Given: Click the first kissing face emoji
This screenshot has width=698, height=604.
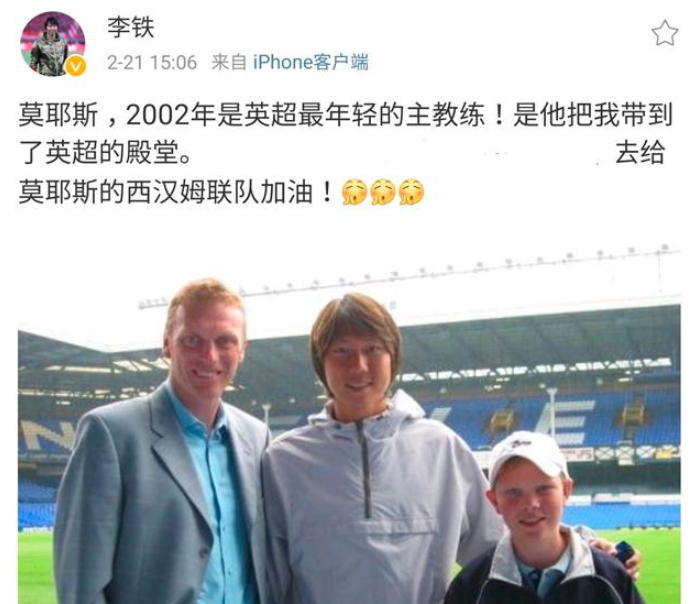Looking at the screenshot, I should (354, 192).
